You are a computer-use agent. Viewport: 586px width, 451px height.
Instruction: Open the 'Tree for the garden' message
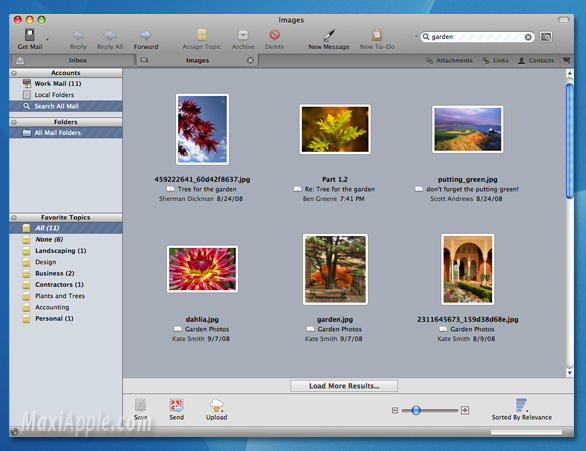click(x=207, y=189)
